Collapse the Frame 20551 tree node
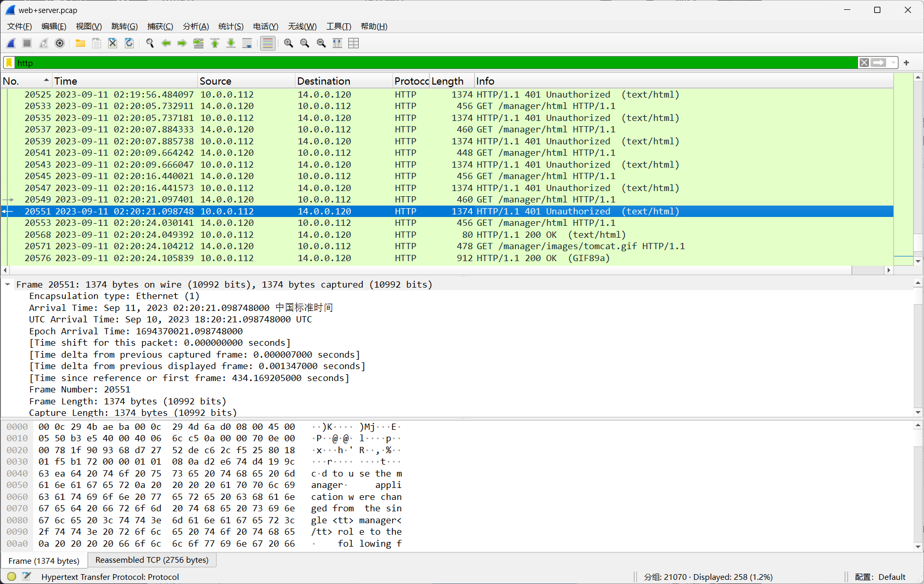The image size is (924, 584). 8,284
